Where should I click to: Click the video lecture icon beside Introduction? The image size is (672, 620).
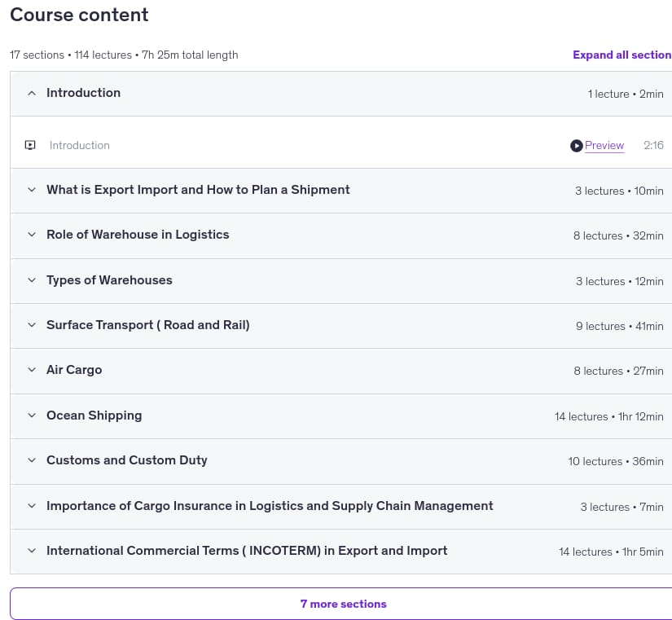30,145
